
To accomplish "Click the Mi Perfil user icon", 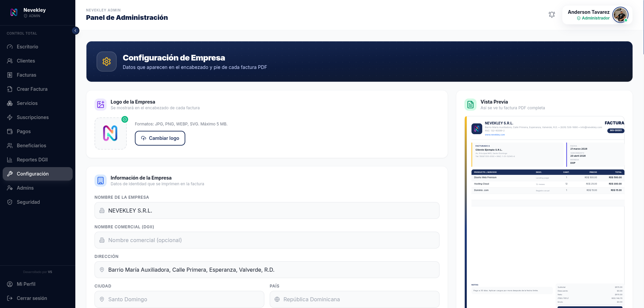I will point(10,284).
